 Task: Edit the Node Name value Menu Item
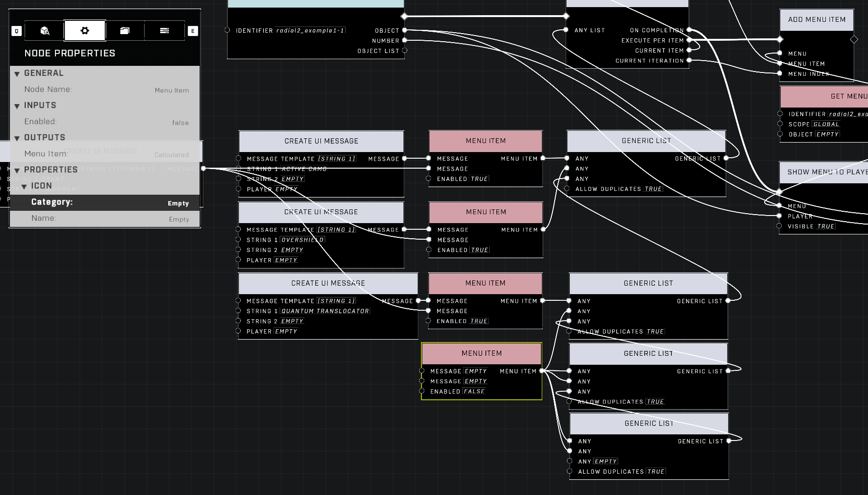pyautogui.click(x=172, y=90)
